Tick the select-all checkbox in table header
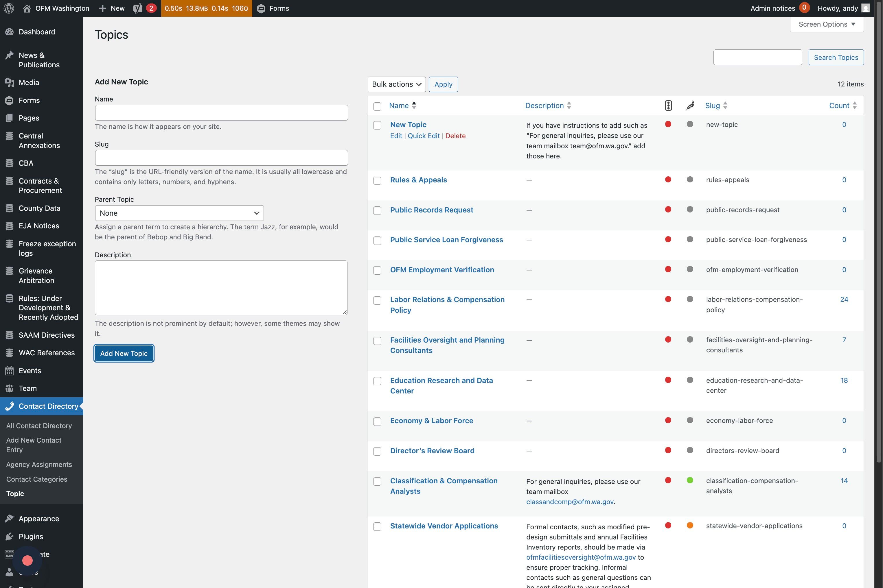The height and width of the screenshot is (588, 883). tap(377, 106)
